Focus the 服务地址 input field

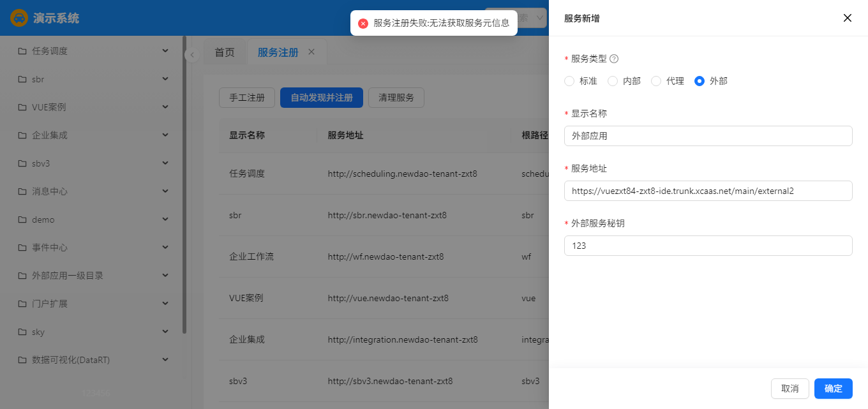(708, 191)
